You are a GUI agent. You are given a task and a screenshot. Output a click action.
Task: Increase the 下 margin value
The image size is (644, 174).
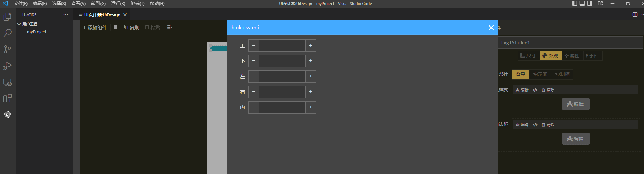click(311, 61)
